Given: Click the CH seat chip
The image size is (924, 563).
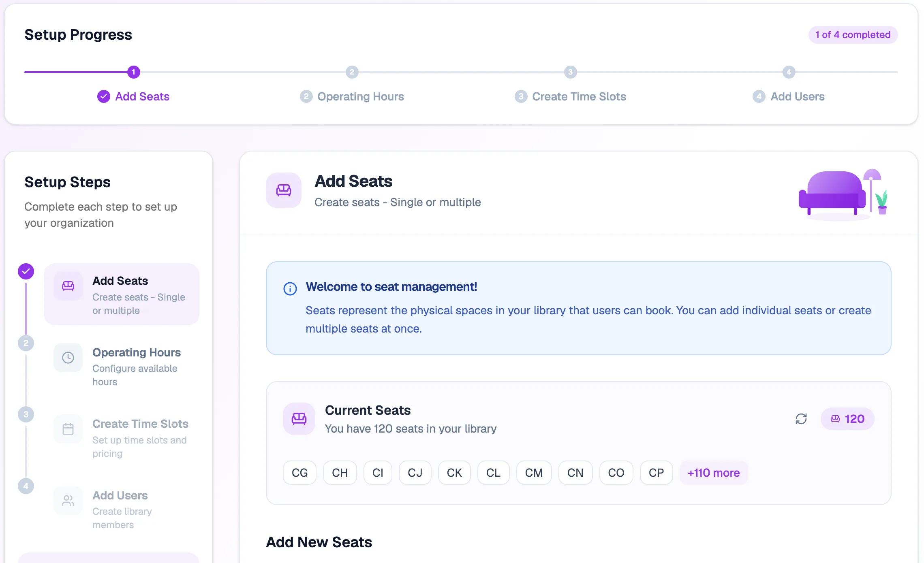Looking at the screenshot, I should pyautogui.click(x=340, y=473).
